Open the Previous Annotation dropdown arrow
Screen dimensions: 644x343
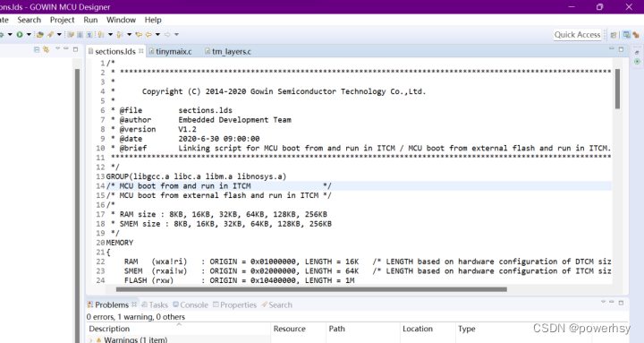pos(130,35)
